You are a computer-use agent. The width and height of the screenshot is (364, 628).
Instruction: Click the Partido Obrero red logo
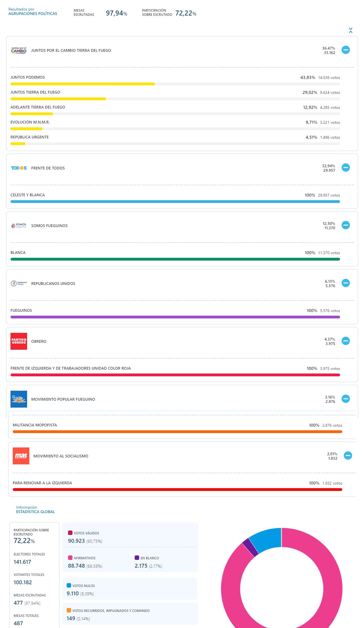(19, 341)
